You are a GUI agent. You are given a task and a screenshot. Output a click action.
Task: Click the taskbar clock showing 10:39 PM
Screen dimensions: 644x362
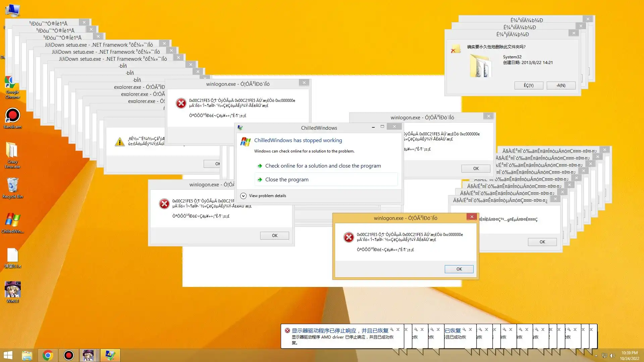[x=629, y=355]
